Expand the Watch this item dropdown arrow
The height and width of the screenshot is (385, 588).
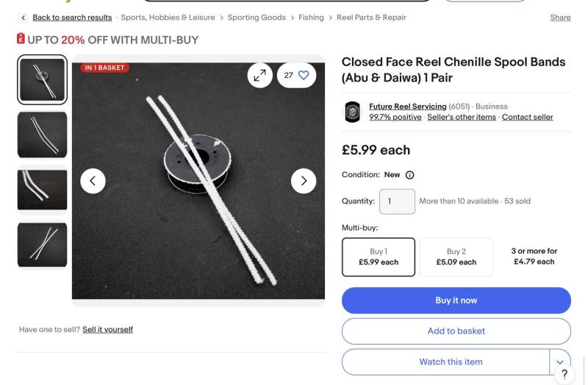[x=560, y=361]
